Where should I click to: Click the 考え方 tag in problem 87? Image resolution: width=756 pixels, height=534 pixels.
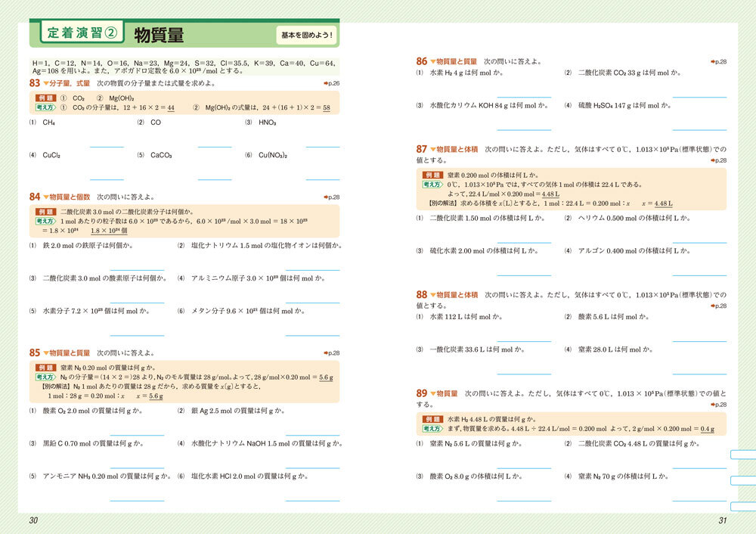tap(432, 184)
